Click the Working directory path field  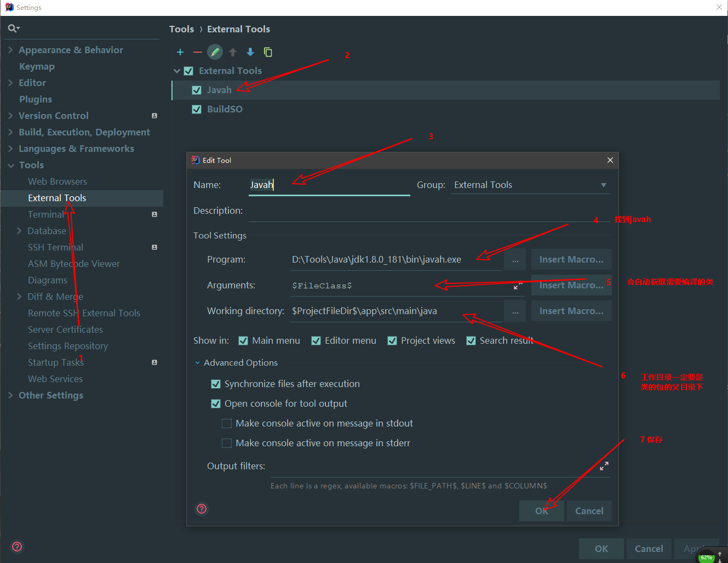[x=395, y=311]
